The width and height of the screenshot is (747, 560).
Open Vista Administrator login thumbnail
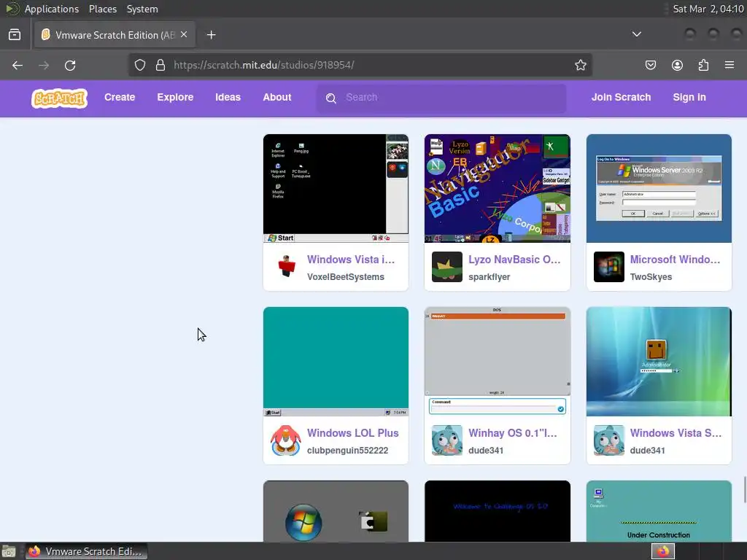pyautogui.click(x=659, y=362)
